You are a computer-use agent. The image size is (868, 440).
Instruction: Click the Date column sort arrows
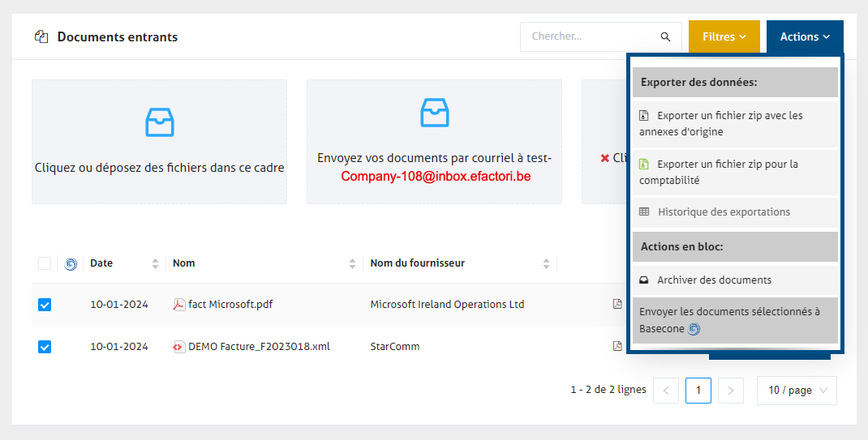coord(155,263)
